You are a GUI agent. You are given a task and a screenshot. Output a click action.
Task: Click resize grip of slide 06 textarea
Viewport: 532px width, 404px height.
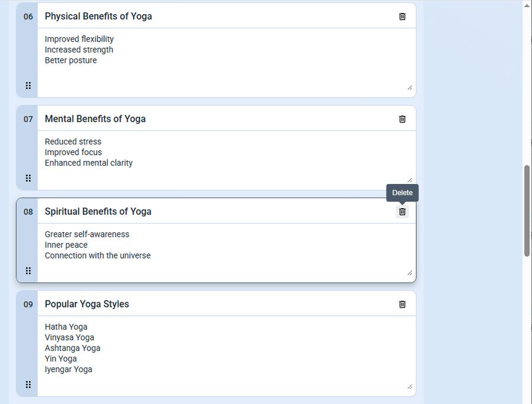coord(410,88)
